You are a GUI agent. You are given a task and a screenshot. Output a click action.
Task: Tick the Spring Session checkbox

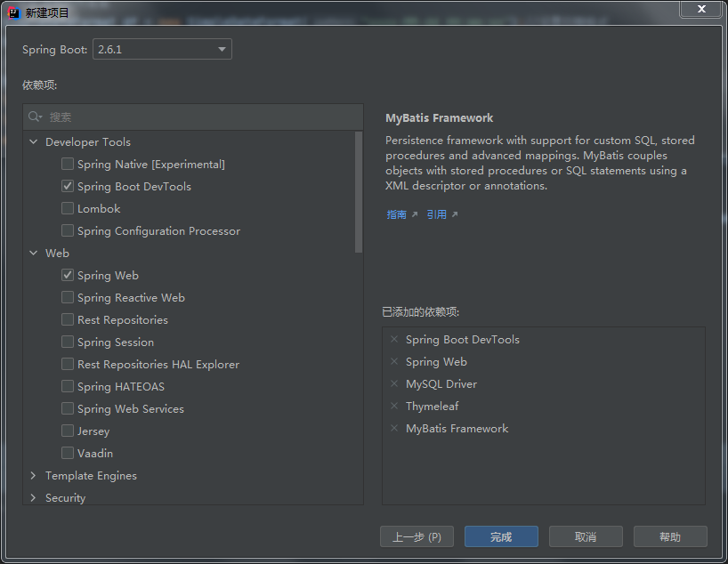click(68, 342)
